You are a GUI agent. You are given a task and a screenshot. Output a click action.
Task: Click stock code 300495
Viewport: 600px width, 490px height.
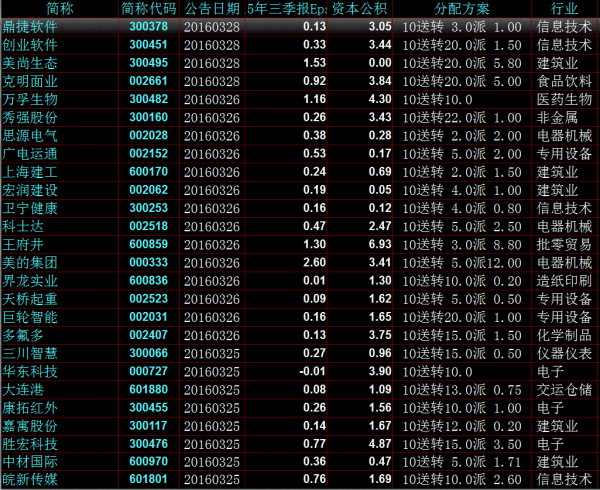pyautogui.click(x=148, y=63)
